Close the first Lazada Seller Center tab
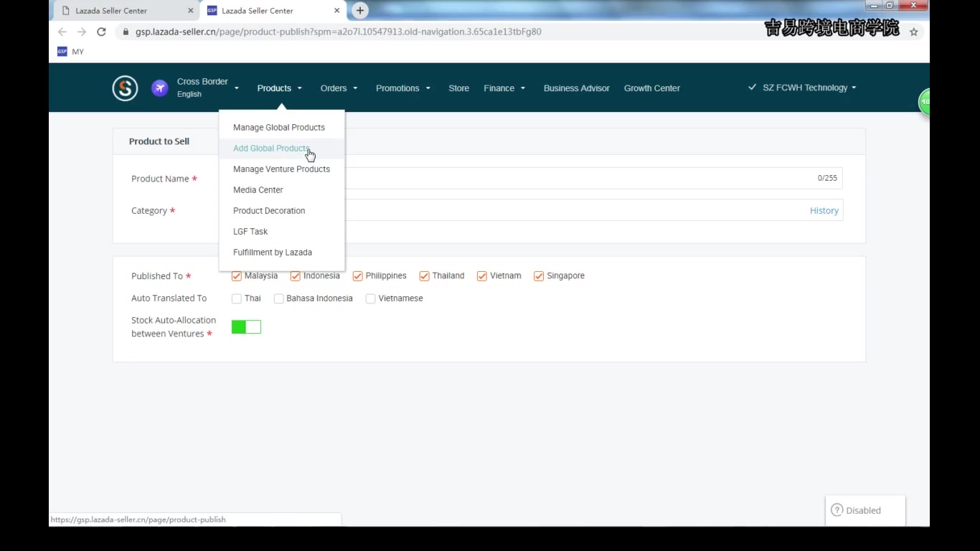 point(191,11)
